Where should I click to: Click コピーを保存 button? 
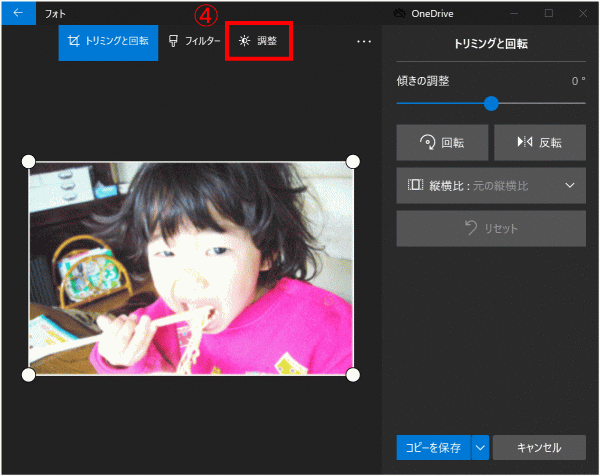[x=434, y=447]
